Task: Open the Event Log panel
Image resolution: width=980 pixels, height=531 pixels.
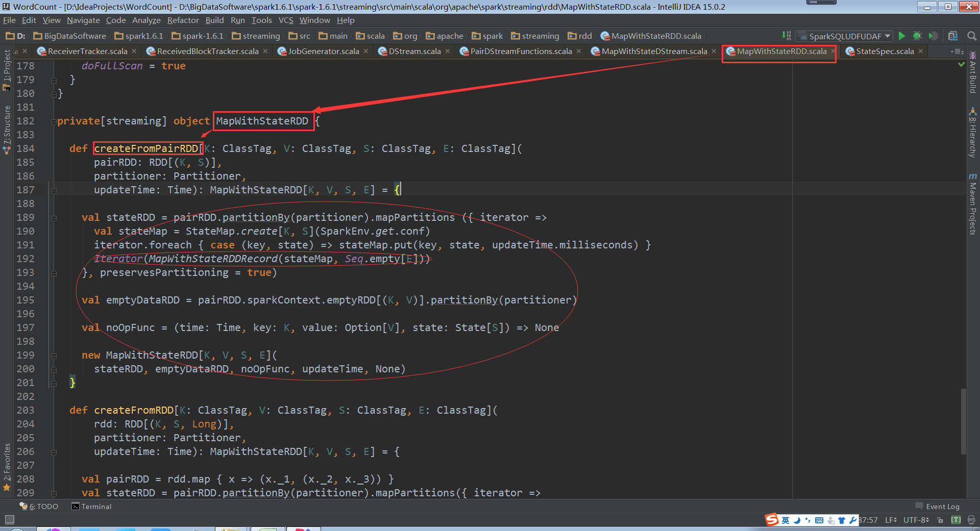Action: 937,507
